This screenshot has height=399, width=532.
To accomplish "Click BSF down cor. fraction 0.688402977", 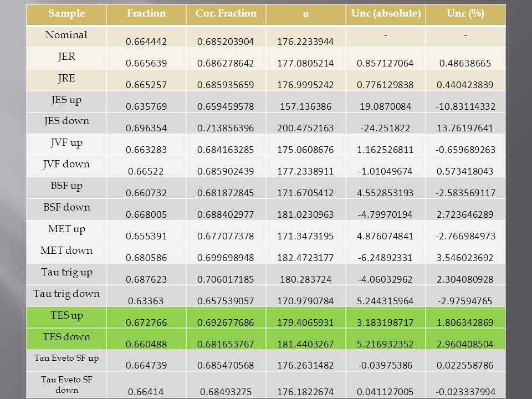I will click(x=226, y=214).
